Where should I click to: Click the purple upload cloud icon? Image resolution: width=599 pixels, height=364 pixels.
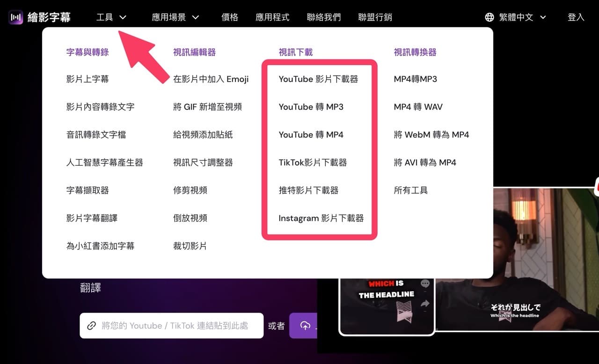[305, 326]
